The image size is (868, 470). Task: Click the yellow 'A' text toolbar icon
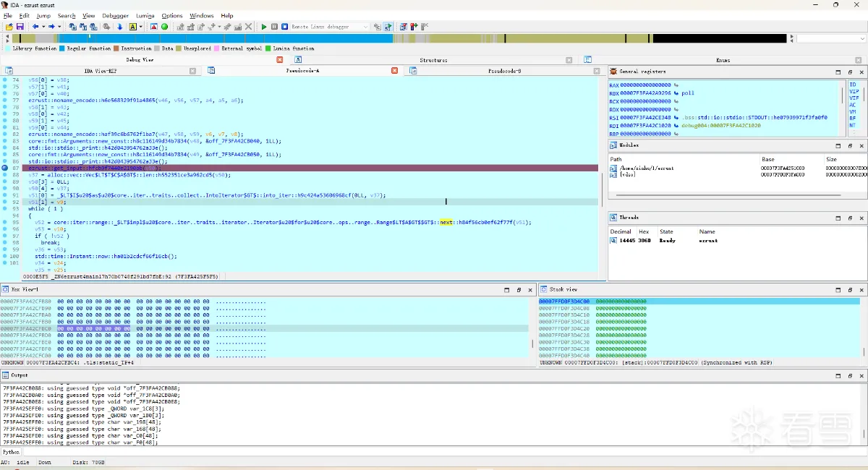pos(132,27)
